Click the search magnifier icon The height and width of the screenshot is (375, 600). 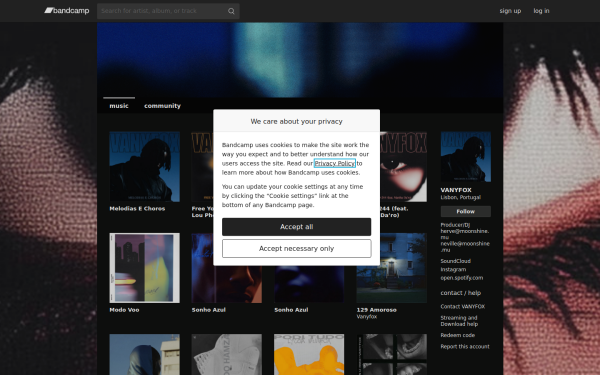231,11
